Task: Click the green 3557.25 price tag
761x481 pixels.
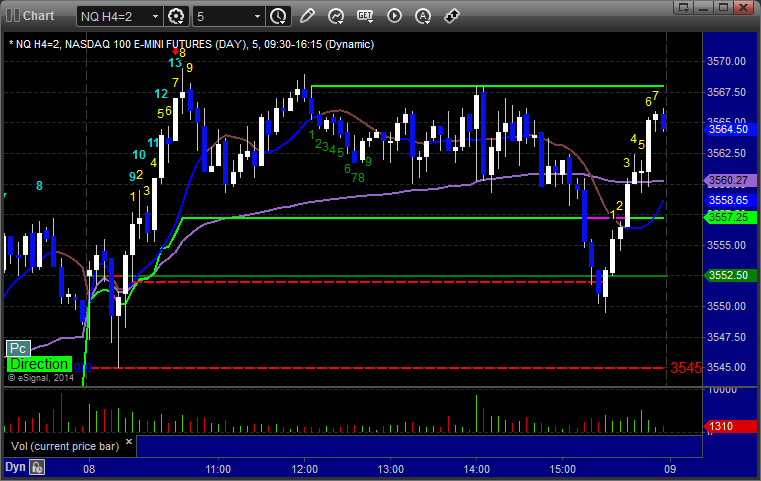Action: 729,217
